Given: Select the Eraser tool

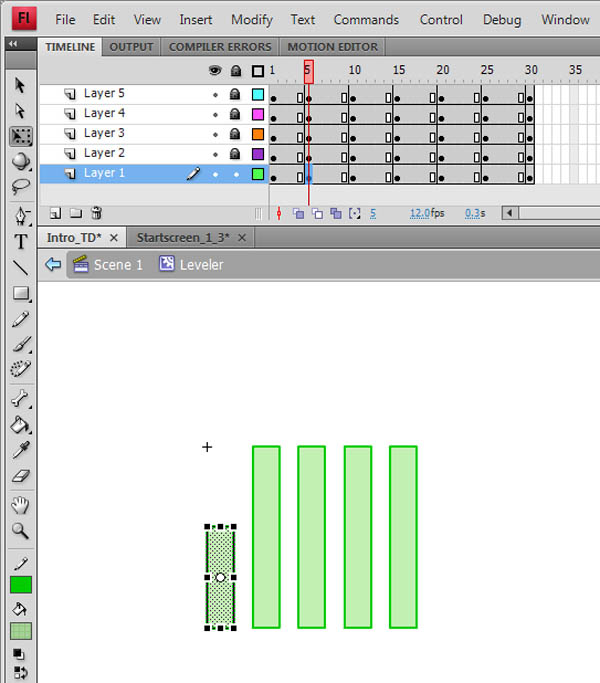Looking at the screenshot, I should pyautogui.click(x=20, y=476).
